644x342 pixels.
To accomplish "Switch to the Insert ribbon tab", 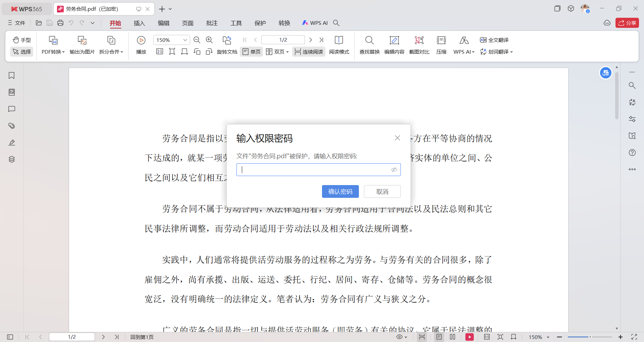I will tap(139, 23).
